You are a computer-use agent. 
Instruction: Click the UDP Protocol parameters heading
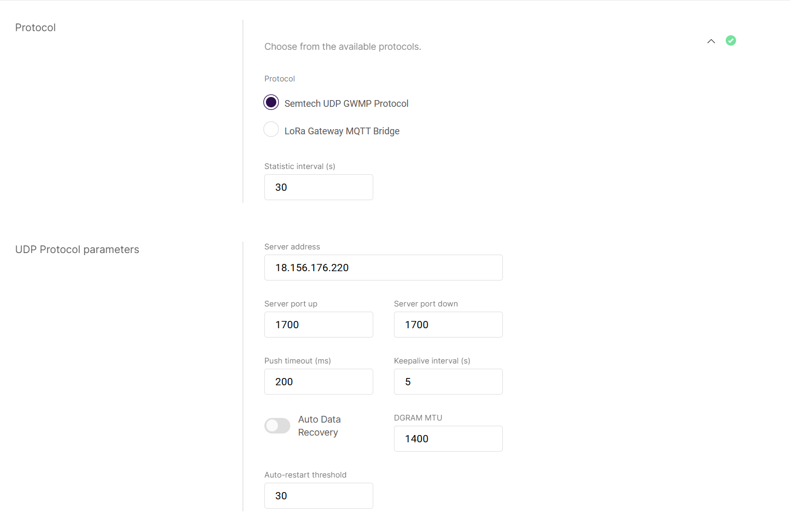[x=77, y=249]
